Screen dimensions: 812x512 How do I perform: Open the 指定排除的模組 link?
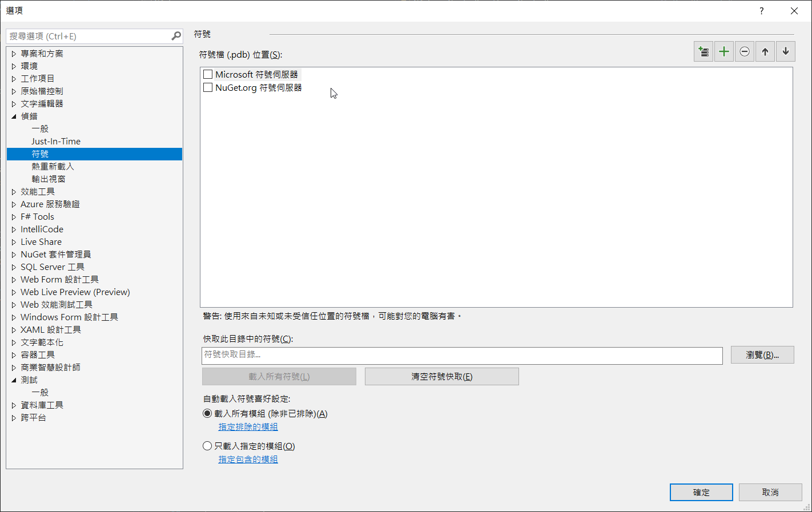coord(248,427)
